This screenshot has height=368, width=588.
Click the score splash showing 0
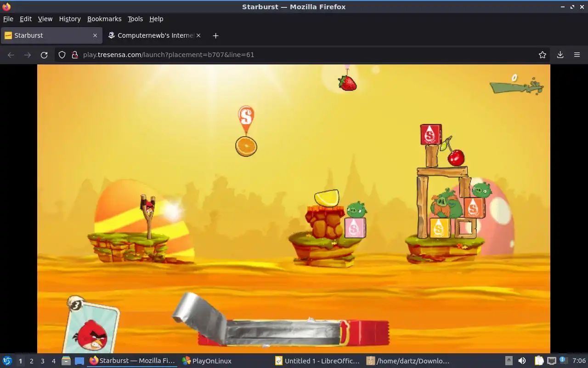516,84
